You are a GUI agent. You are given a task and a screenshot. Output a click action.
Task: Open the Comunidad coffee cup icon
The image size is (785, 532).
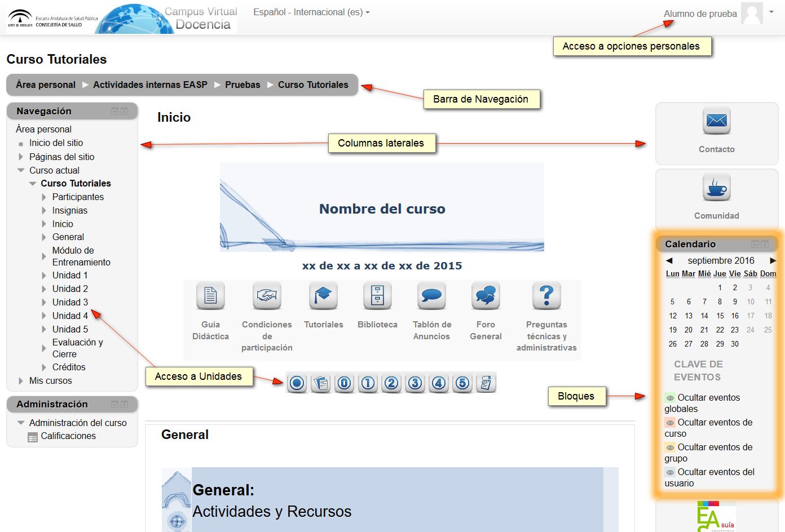pos(716,187)
